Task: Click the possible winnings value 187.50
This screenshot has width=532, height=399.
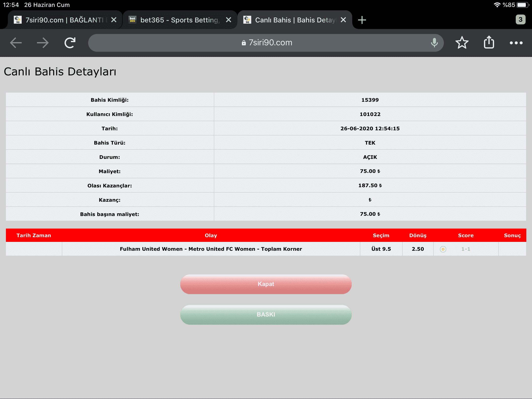Action: (370, 185)
